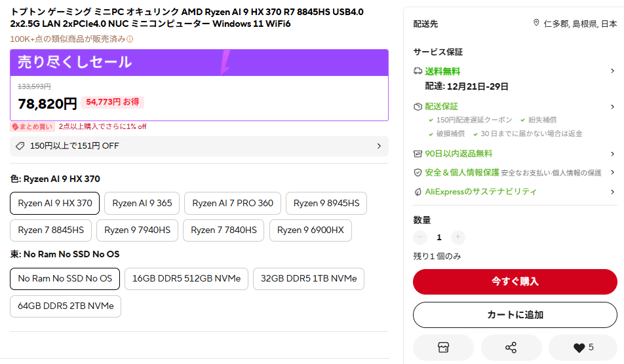The height and width of the screenshot is (364, 624).
Task: Click the 78,820円 sale price
Action: click(x=47, y=103)
